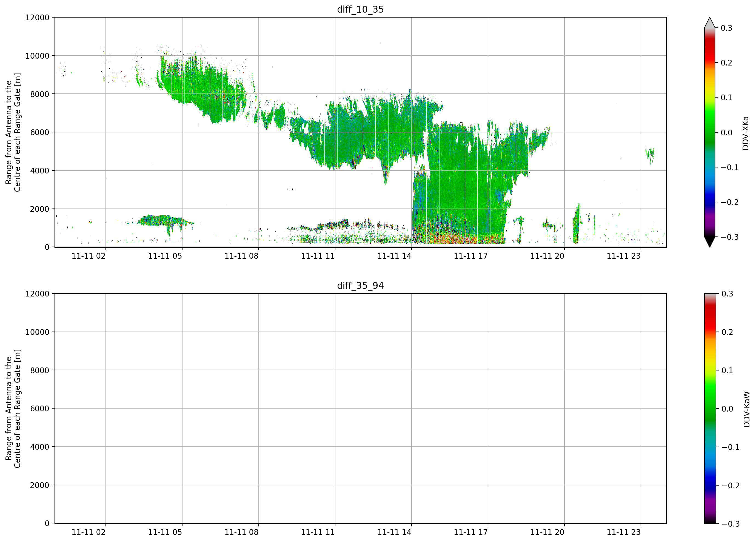Click x-axis label "11-11 08" under diff_35_94 plot
Screen dimensions: 756x542
(241, 532)
